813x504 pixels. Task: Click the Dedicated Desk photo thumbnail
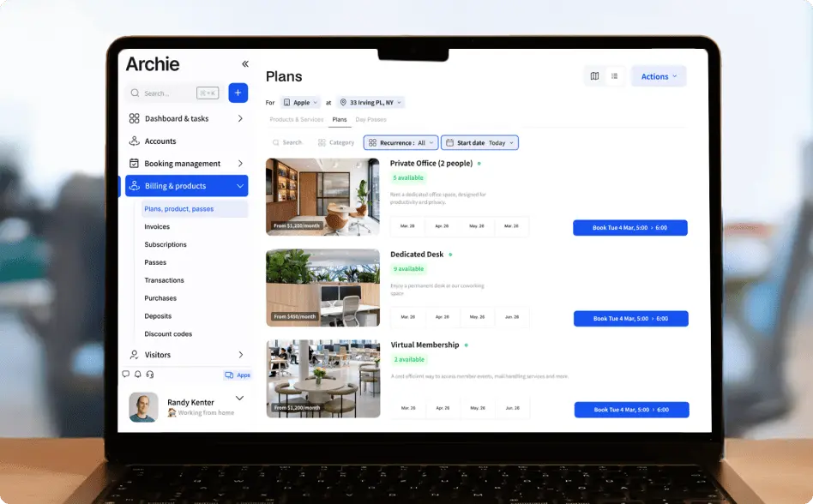[x=322, y=288]
